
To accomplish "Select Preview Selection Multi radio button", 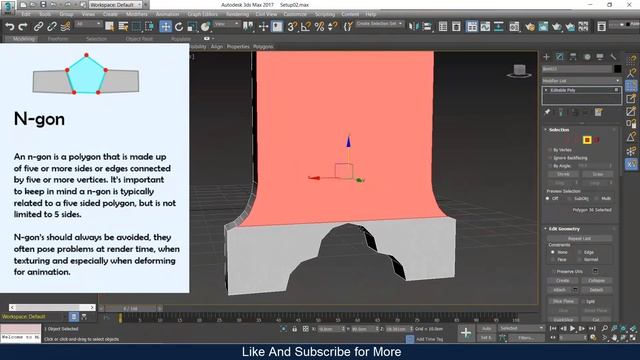I will coord(597,198).
